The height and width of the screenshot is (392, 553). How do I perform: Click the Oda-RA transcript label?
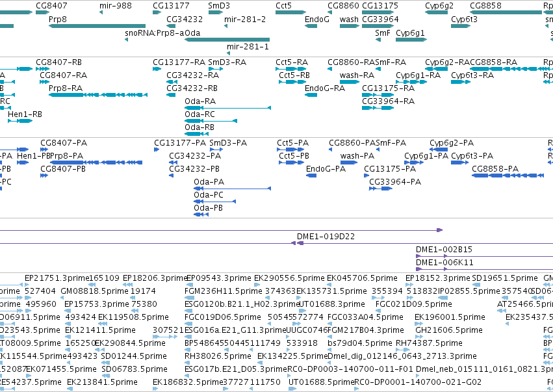200,101
